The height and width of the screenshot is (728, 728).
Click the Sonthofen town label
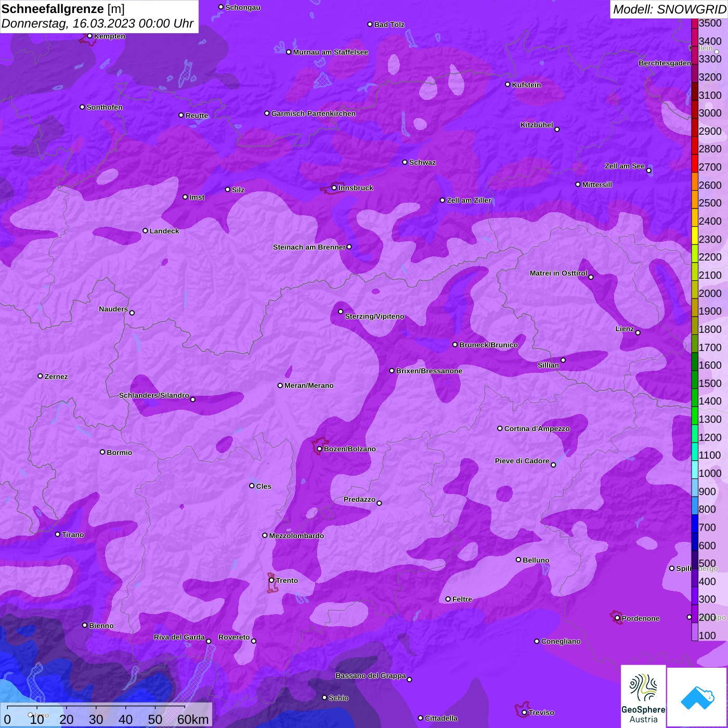click(105, 107)
